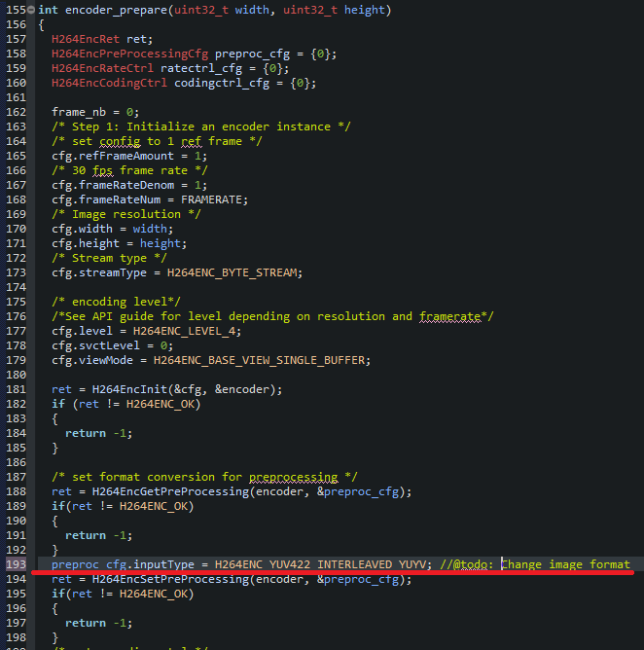The height and width of the screenshot is (650, 644).
Task: Click the underlined word fps in comment
Action: (102, 170)
